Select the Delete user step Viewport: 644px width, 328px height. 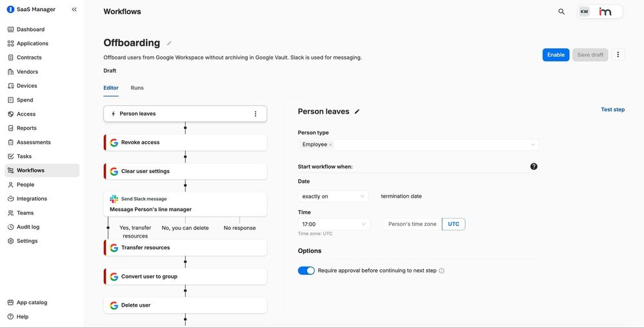(185, 305)
